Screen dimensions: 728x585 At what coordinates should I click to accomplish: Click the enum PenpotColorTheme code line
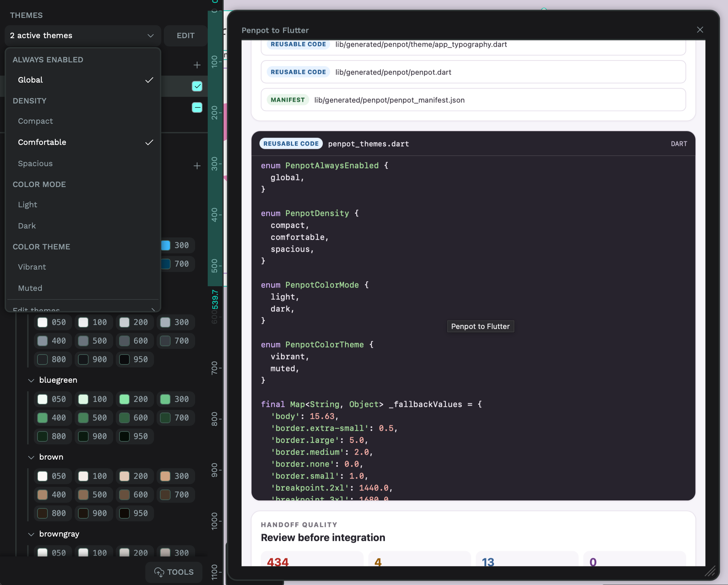317,345
